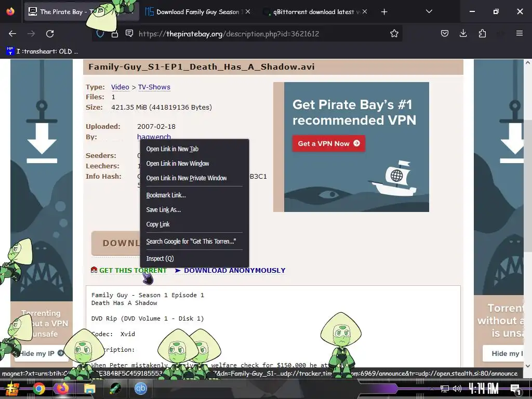Switch to qBittorrent download latest tab

314,12
